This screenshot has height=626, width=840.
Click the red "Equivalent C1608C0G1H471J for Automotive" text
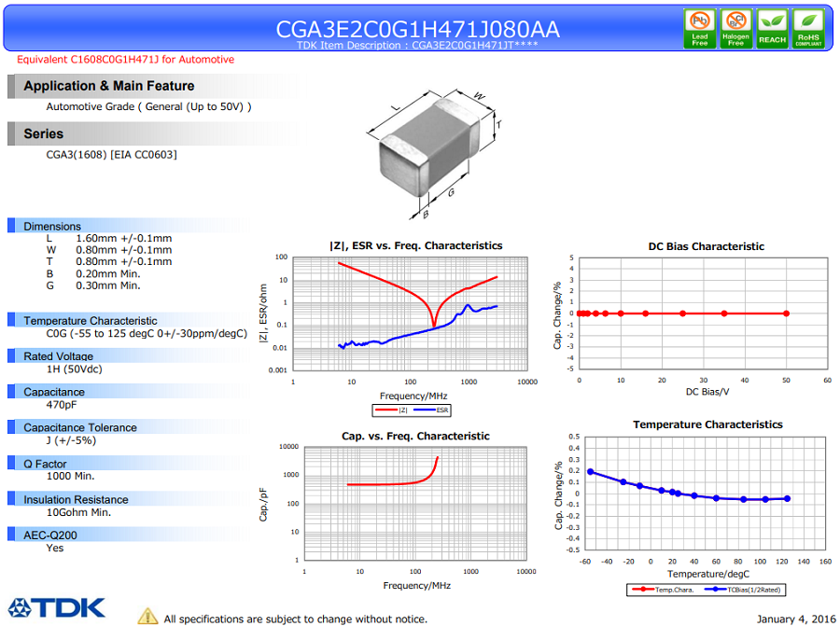coord(125,60)
